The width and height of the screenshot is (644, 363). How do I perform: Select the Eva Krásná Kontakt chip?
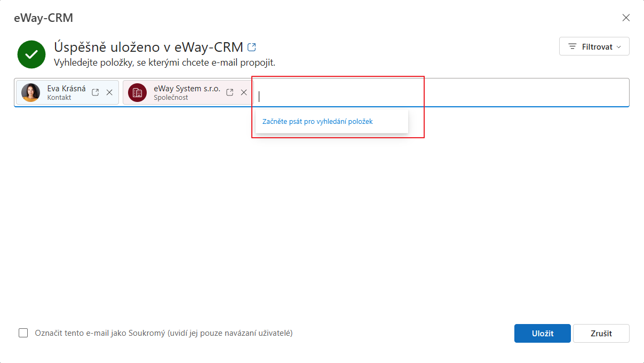point(68,92)
